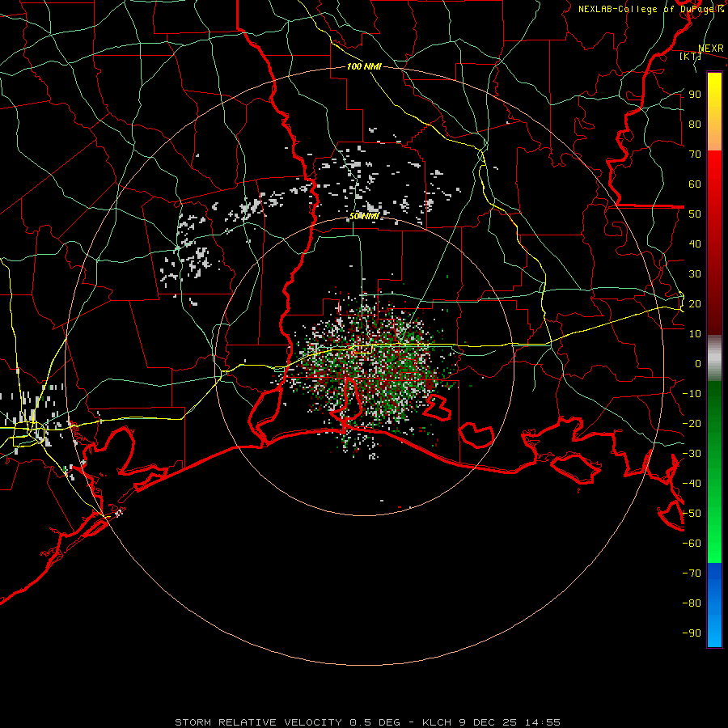Image resolution: width=728 pixels, height=728 pixels.
Task: Click the NEXR label above the scale
Action: click(x=710, y=49)
